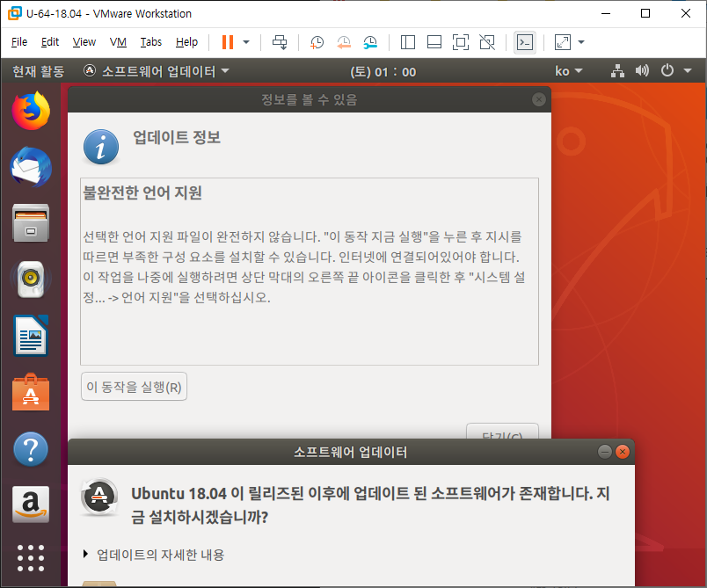Close the 소프트웨어 업데이터 window
The height and width of the screenshot is (588, 707).
click(623, 452)
